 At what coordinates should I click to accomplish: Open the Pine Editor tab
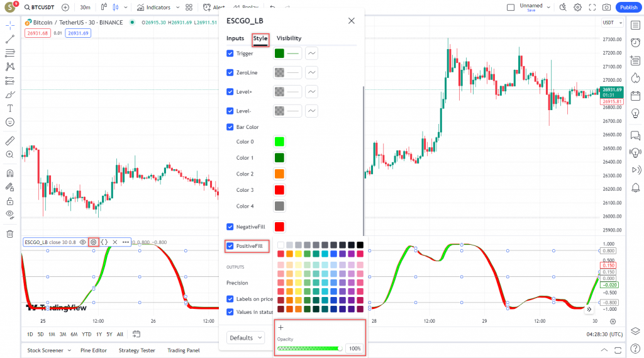[94, 350]
